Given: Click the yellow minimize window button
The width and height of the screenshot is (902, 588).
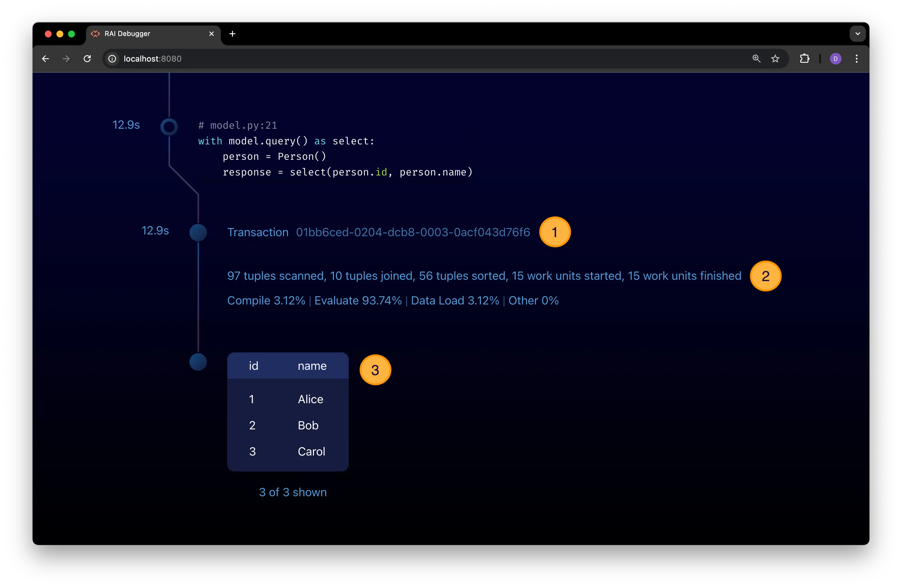Looking at the screenshot, I should pos(60,34).
